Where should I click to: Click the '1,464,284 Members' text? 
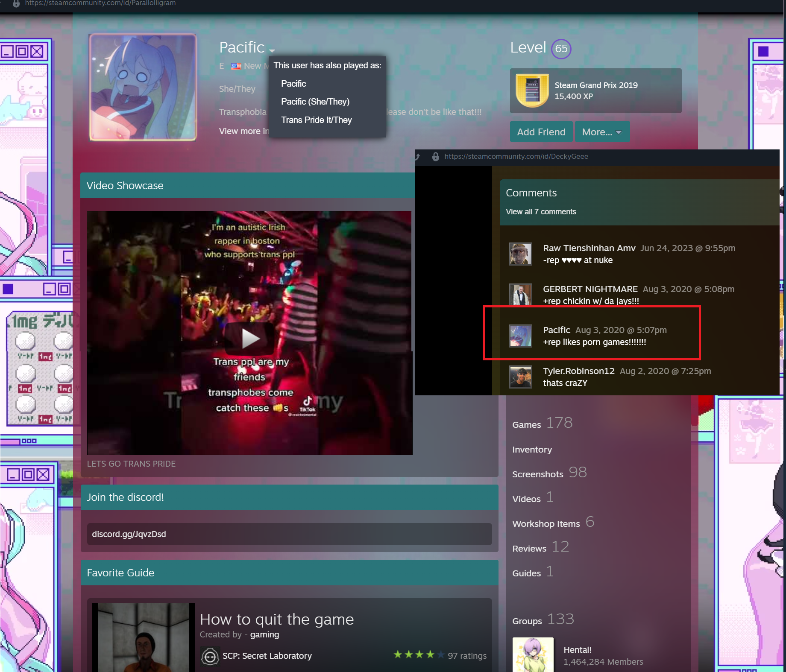click(x=603, y=662)
